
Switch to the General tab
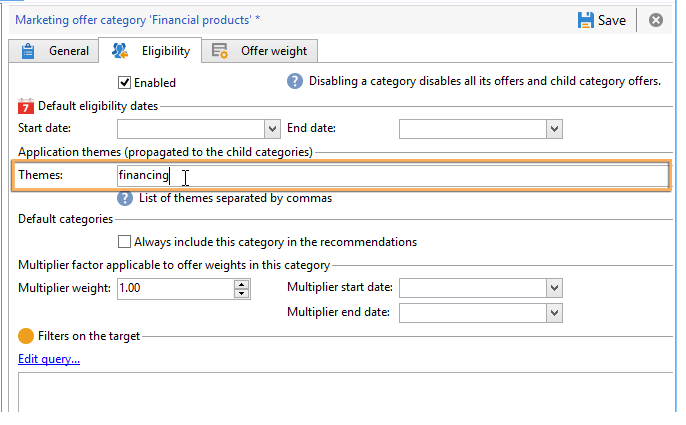tap(57, 51)
